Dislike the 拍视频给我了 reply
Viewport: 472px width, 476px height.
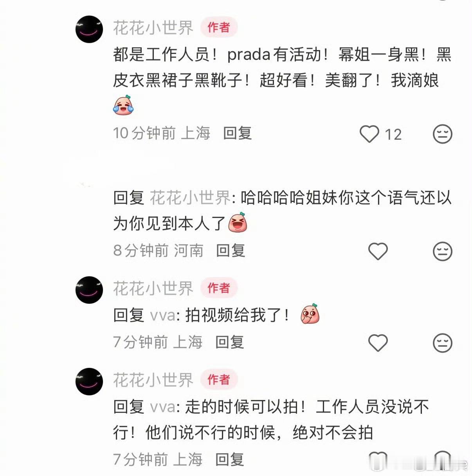(x=443, y=343)
